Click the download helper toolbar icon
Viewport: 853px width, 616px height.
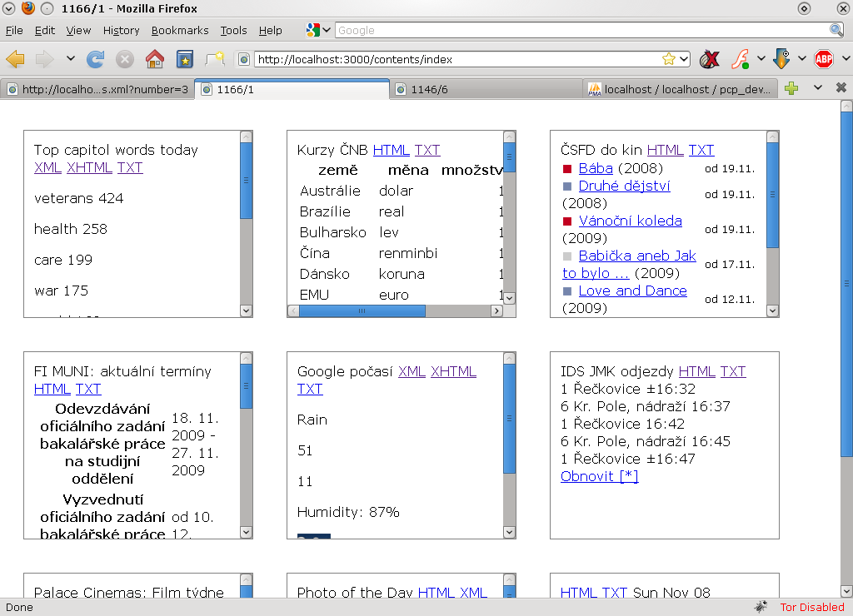(x=781, y=59)
